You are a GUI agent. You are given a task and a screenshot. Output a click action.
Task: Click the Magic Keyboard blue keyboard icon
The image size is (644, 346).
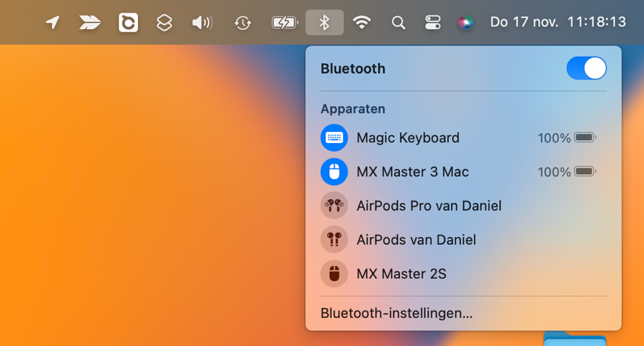(x=334, y=138)
